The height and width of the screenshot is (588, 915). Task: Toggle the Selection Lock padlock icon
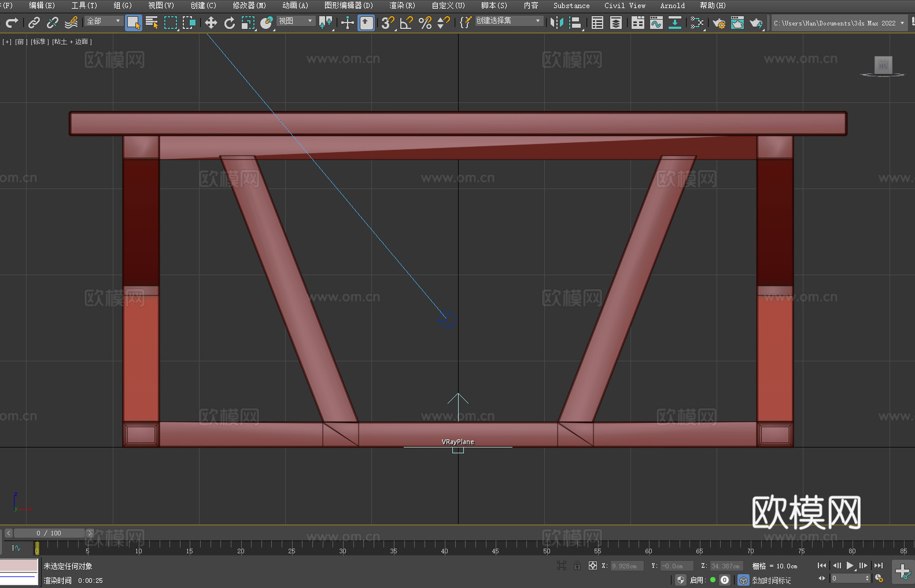577,565
